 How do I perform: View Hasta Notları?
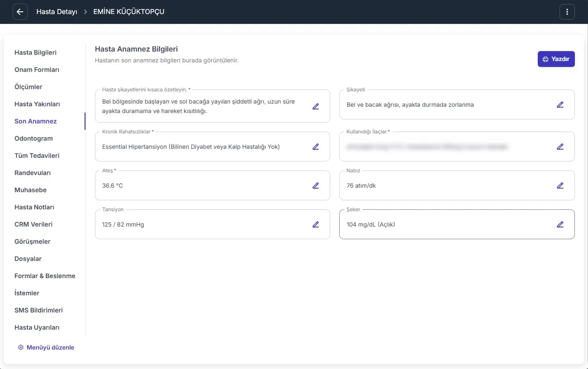click(34, 207)
